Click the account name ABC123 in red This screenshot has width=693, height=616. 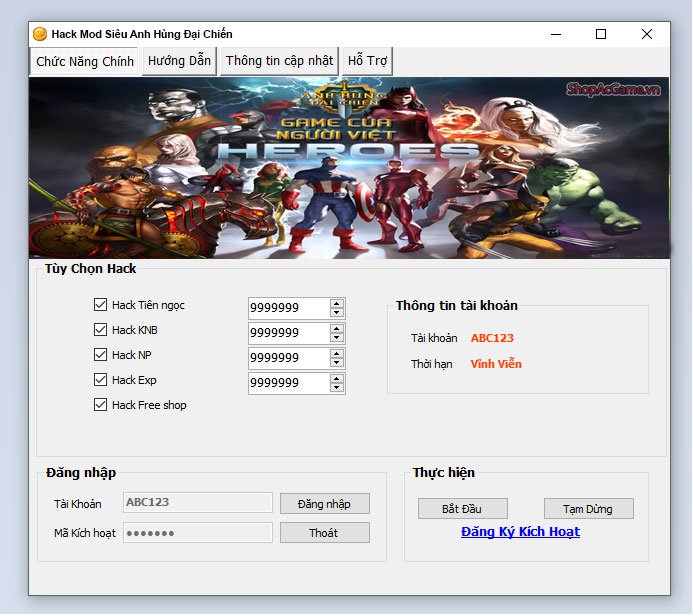tap(492, 338)
